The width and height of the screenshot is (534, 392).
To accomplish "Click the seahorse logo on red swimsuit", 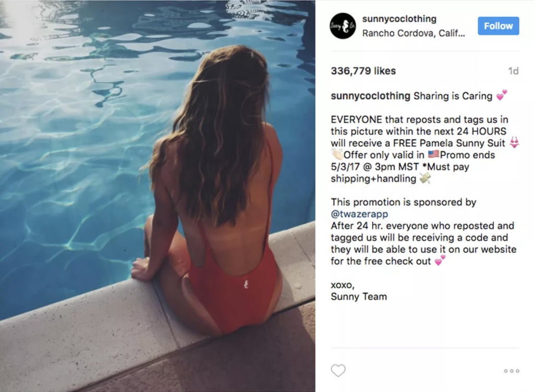I will (247, 284).
